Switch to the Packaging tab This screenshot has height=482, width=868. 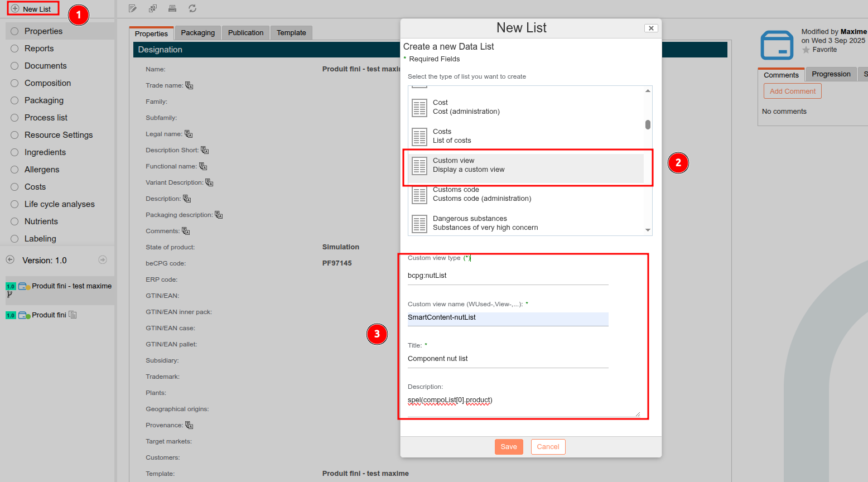click(x=197, y=33)
